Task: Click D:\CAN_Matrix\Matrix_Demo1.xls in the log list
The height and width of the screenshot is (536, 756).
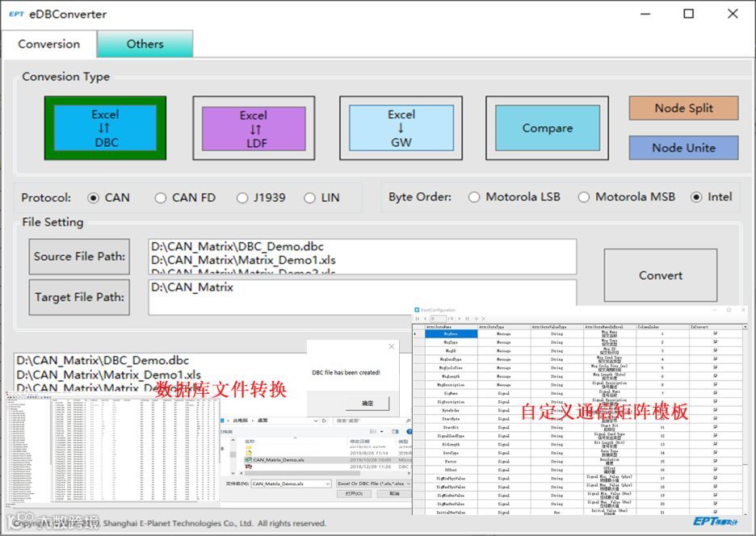Action: (108, 375)
